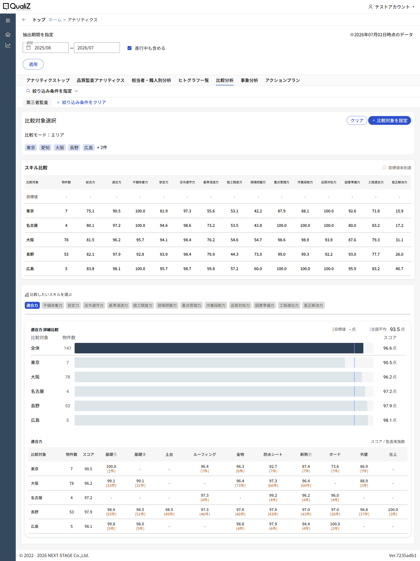Toggle the 目標値未到達 checkbox in スキル比較
Screen dimensions: 420x561
click(384, 167)
